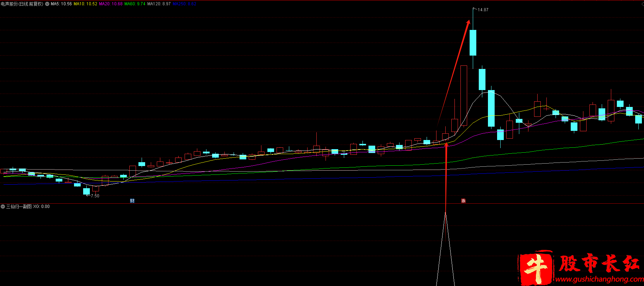
Task: Click the 7.50 low price label
Action: [95, 196]
